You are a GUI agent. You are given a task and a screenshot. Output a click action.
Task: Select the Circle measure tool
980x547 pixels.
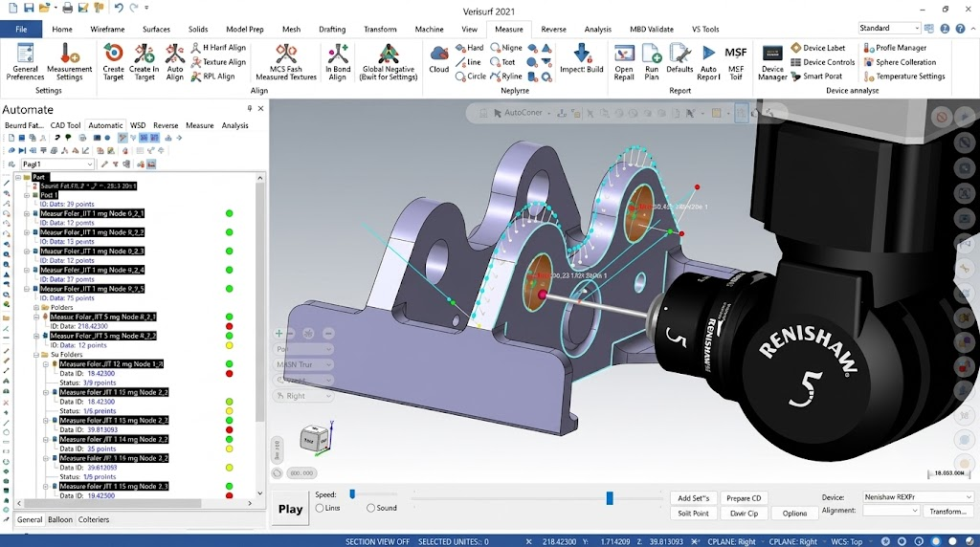click(x=471, y=77)
